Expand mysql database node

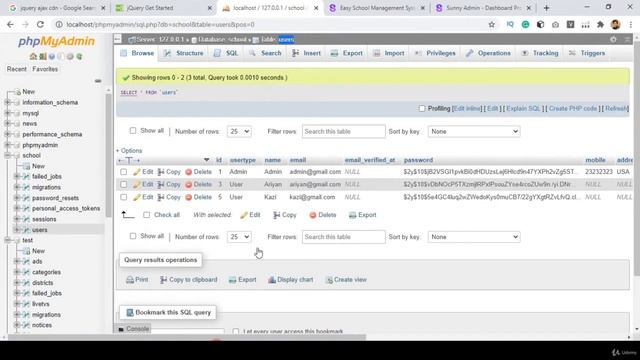[7, 113]
